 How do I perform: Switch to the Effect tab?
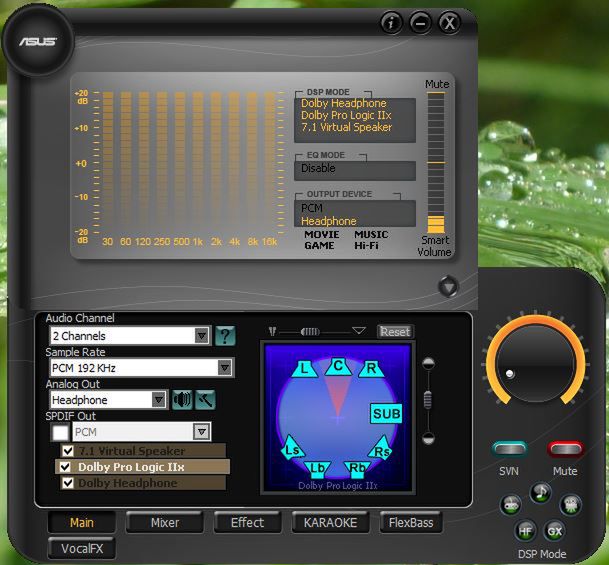247,523
